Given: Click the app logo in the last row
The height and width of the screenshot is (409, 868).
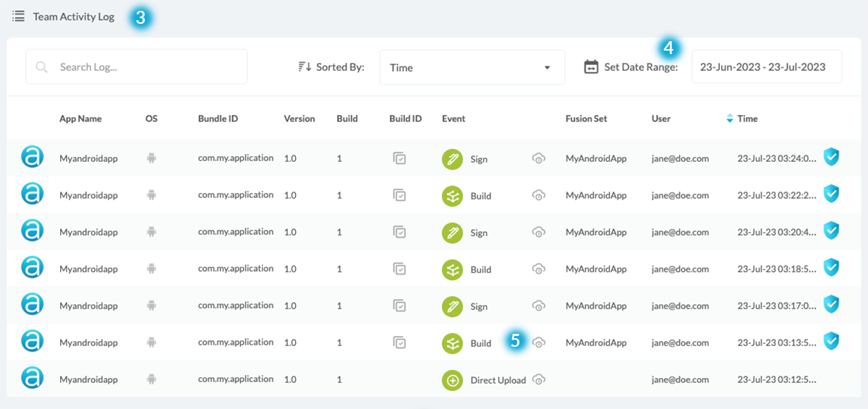Looking at the screenshot, I should tap(32, 378).
